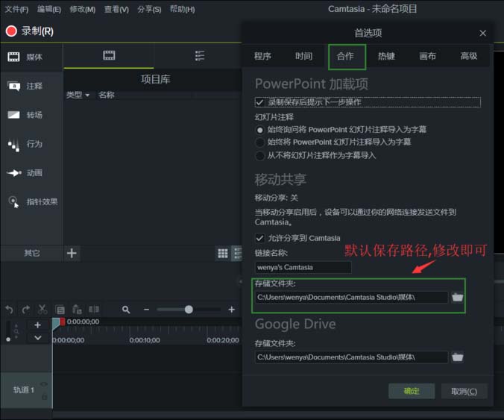Click the 其它 button in sidebar

point(31,253)
